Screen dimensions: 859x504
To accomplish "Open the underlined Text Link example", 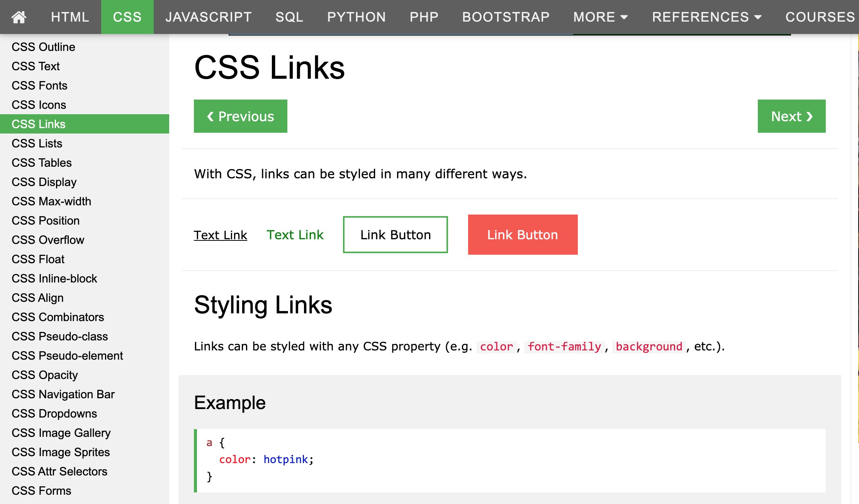I will click(x=221, y=235).
